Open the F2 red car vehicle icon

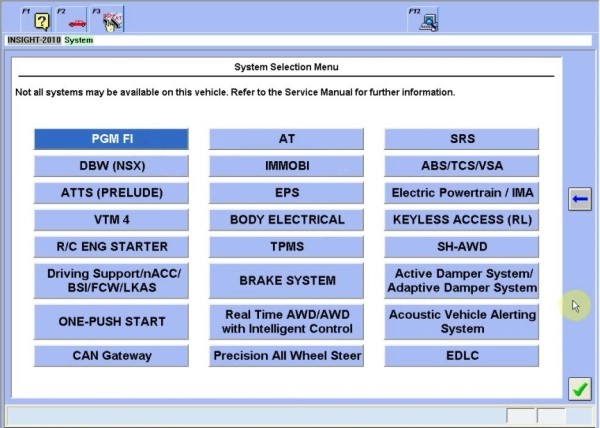77,20
